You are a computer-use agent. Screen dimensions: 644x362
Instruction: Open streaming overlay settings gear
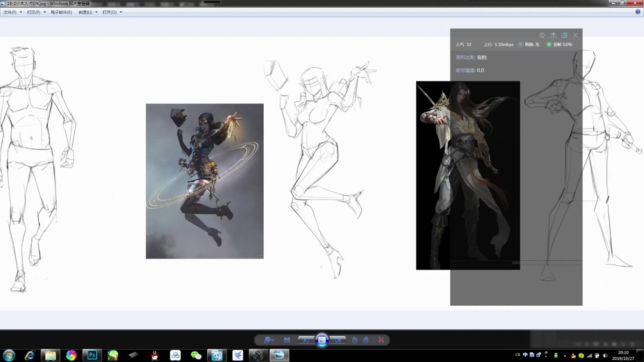[542, 35]
